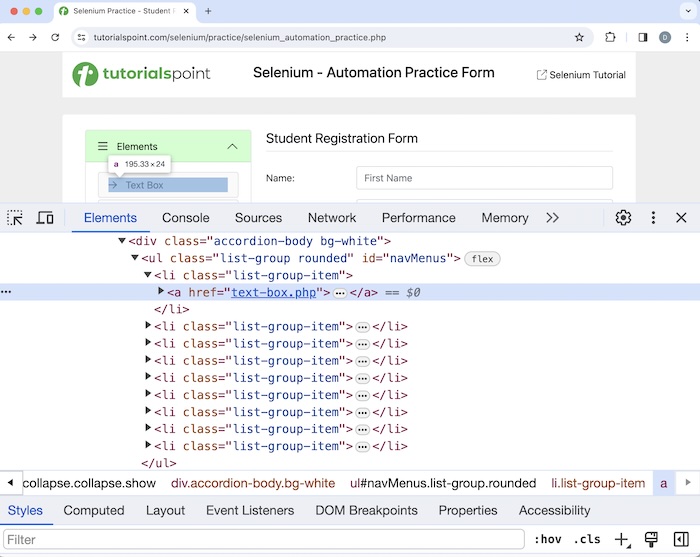Toggle the .cls element classes panel
700x557 pixels.
(x=587, y=540)
